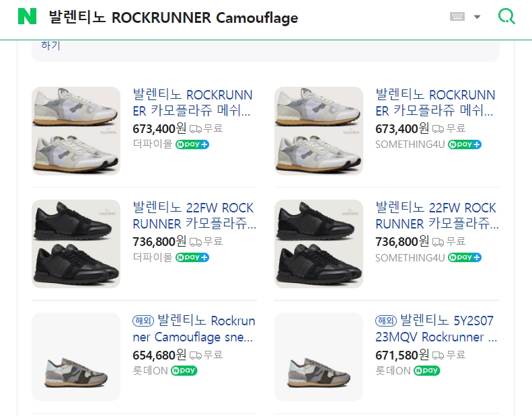Click Npay+ badge next to first 더파이몰

[192, 144]
